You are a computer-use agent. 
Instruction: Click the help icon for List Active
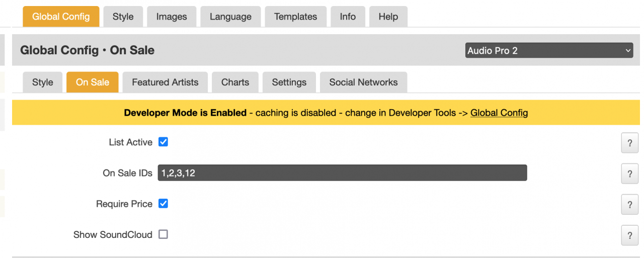(x=629, y=143)
